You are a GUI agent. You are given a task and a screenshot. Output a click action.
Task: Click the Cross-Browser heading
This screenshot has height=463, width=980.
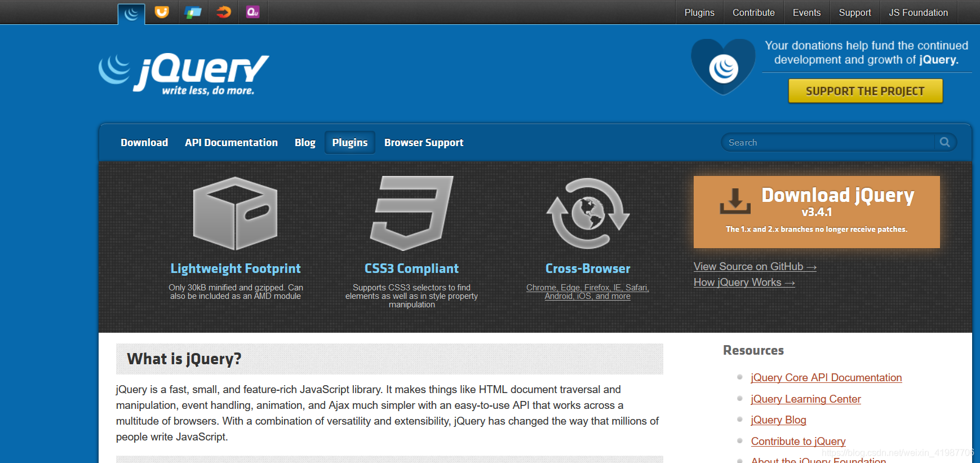pos(588,268)
